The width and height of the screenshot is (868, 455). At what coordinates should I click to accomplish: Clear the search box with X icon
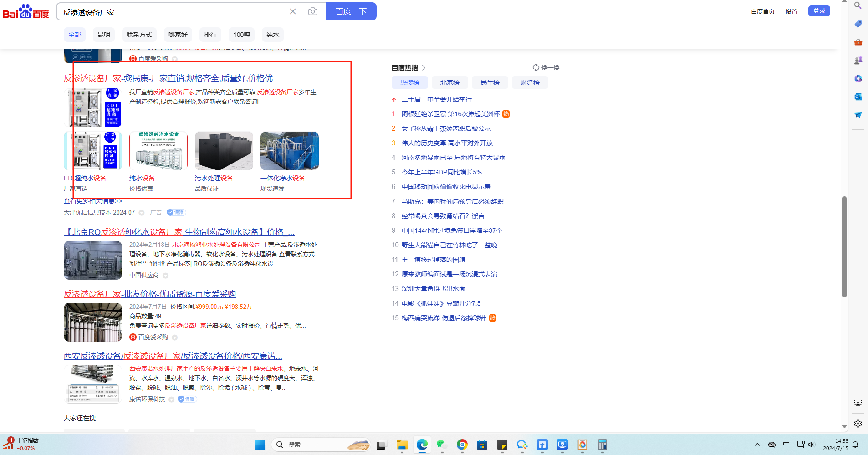coord(293,11)
